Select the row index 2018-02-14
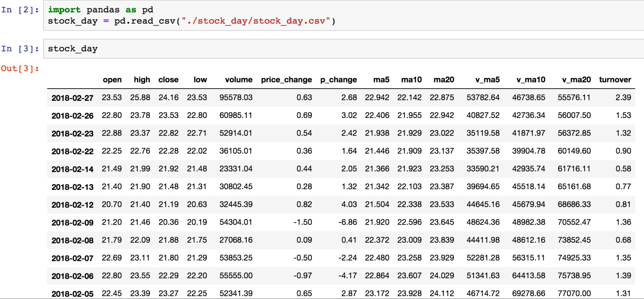644x299 pixels. (x=73, y=169)
